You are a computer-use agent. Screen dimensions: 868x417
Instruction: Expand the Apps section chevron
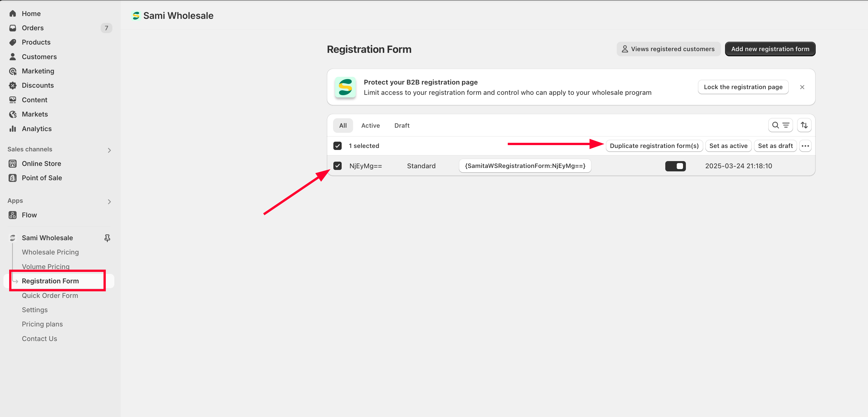[109, 202]
